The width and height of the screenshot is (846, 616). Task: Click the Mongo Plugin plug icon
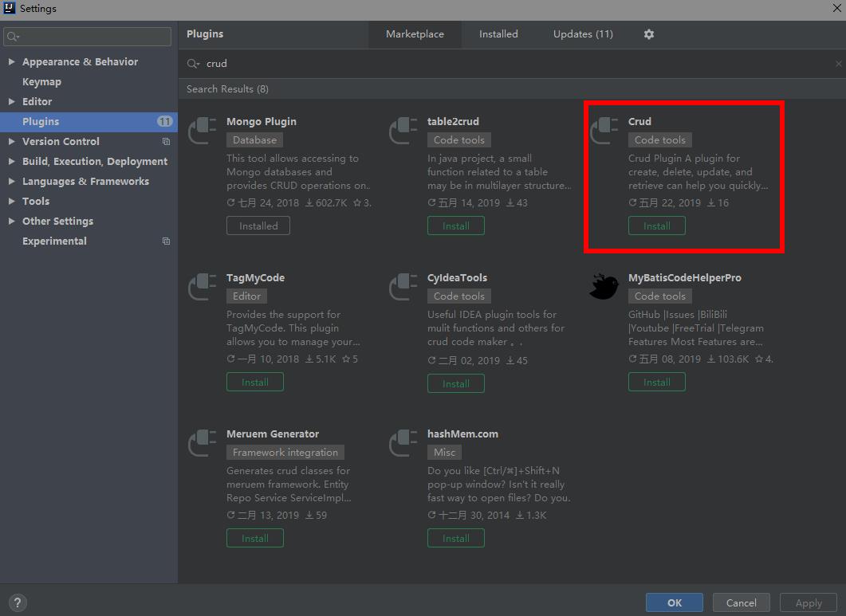[202, 131]
